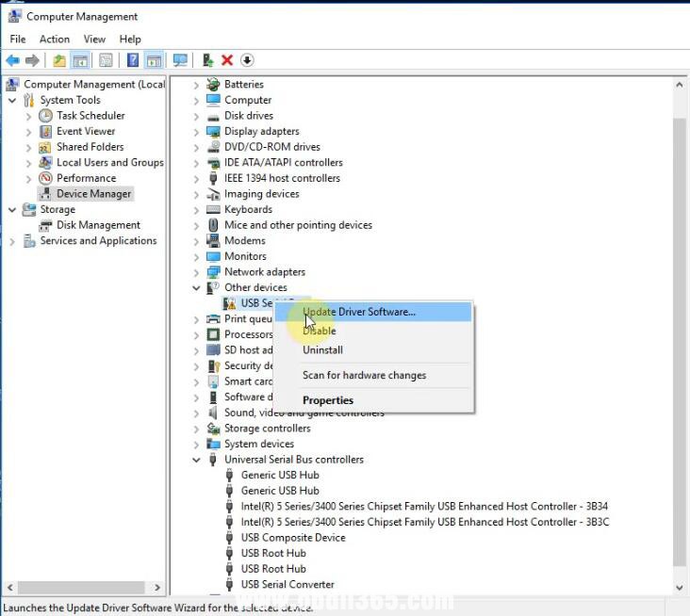The width and height of the screenshot is (690, 616).
Task: Toggle the Show/Hide Action Pane icon
Action: pyautogui.click(x=154, y=60)
